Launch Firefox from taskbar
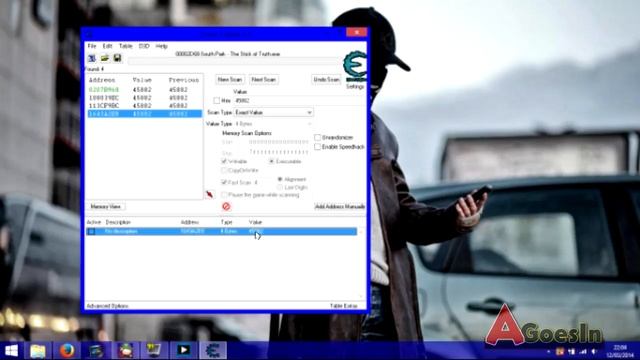This screenshot has width=640, height=360. coord(67,351)
